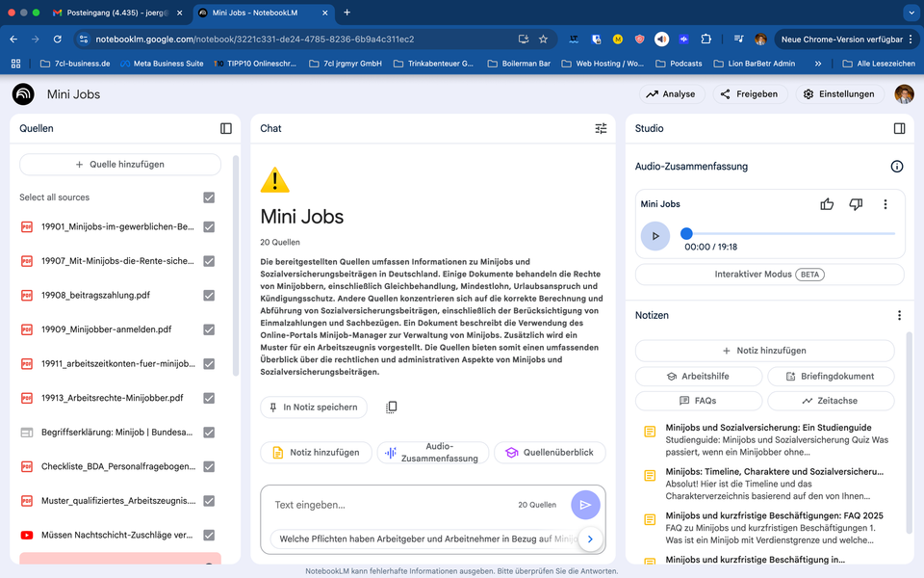Open the Notizen three-dot menu
924x578 pixels.
coord(899,315)
